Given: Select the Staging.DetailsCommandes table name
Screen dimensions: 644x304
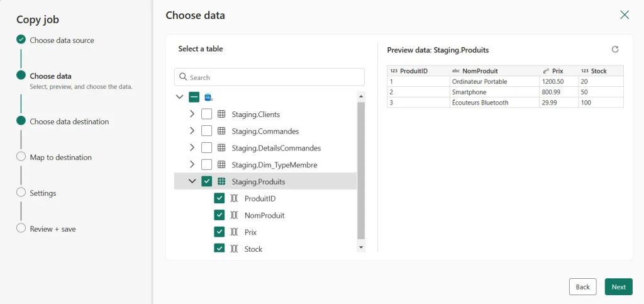Looking at the screenshot, I should (277, 149).
